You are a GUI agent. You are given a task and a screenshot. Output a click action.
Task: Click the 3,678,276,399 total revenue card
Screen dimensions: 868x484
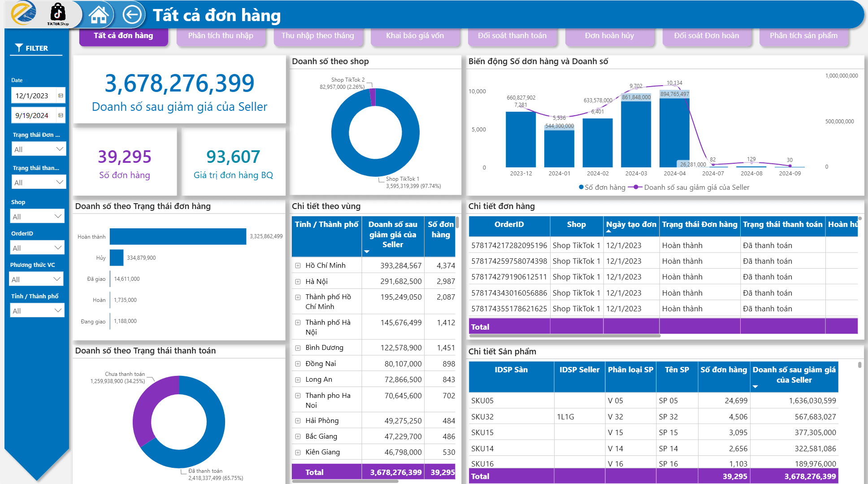179,90
